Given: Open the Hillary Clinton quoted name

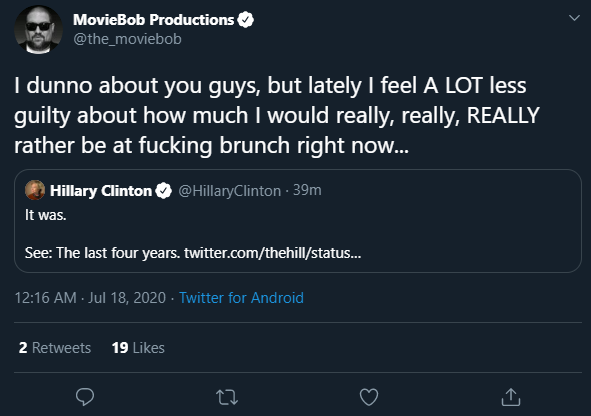Looking at the screenshot, I should point(101,191).
